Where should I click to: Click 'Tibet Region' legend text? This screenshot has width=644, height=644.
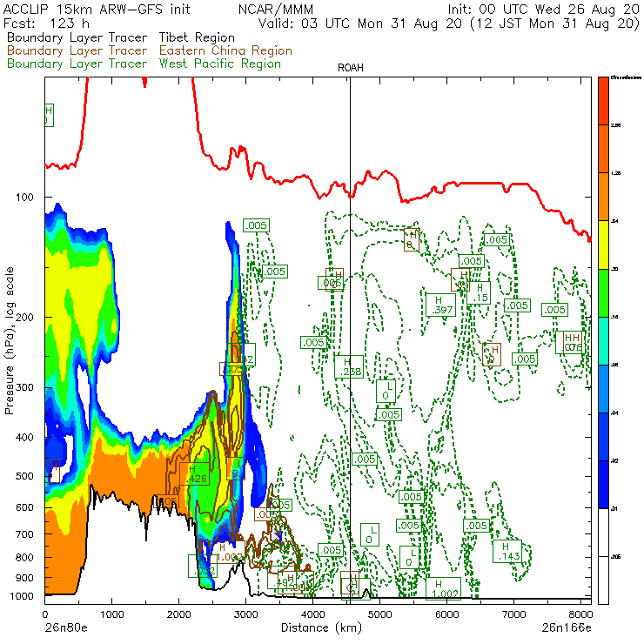[197, 37]
